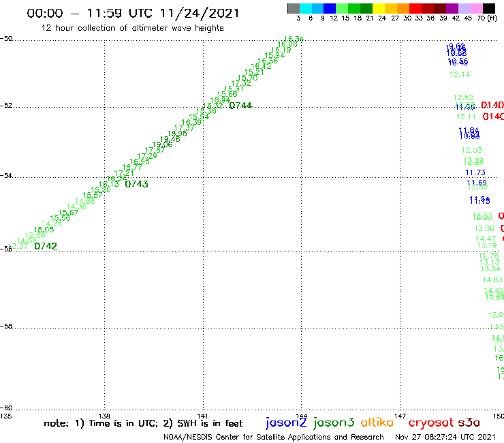Screen dimensions: 504x443
Task: Click the wave height value 14.36
Action: [x=76, y=207]
